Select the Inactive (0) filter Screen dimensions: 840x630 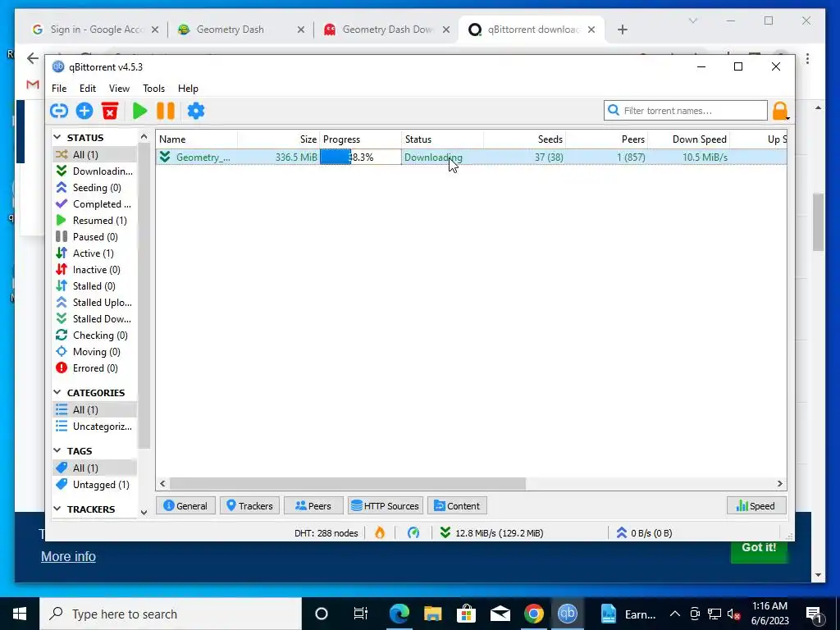pos(94,269)
